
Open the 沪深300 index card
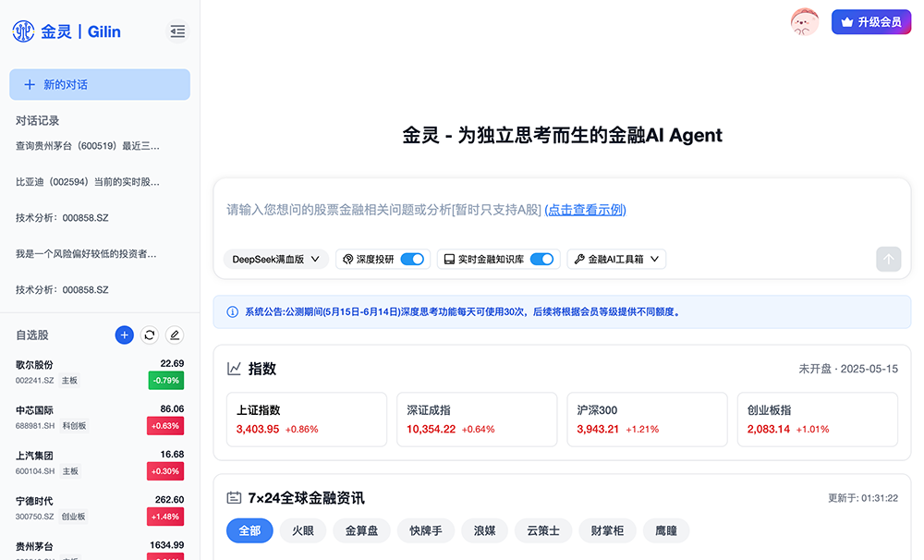pyautogui.click(x=647, y=420)
